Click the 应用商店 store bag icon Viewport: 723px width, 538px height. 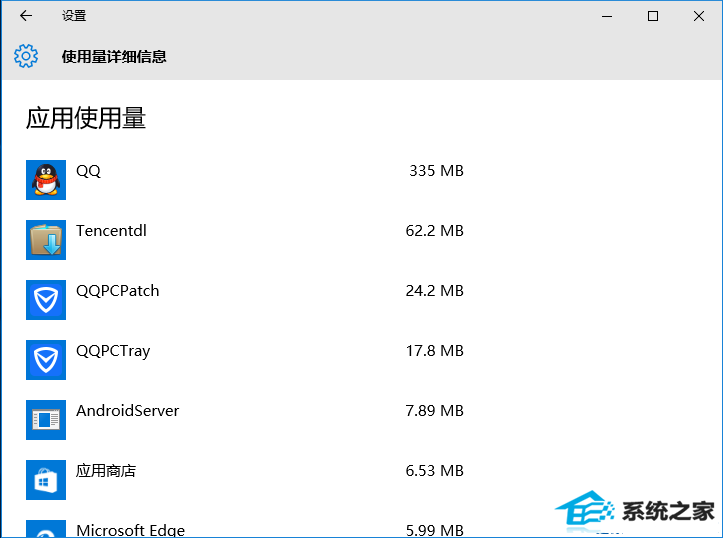46,479
